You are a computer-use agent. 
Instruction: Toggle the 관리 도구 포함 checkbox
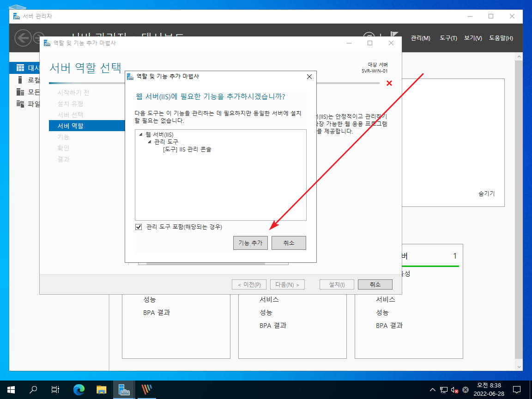139,227
